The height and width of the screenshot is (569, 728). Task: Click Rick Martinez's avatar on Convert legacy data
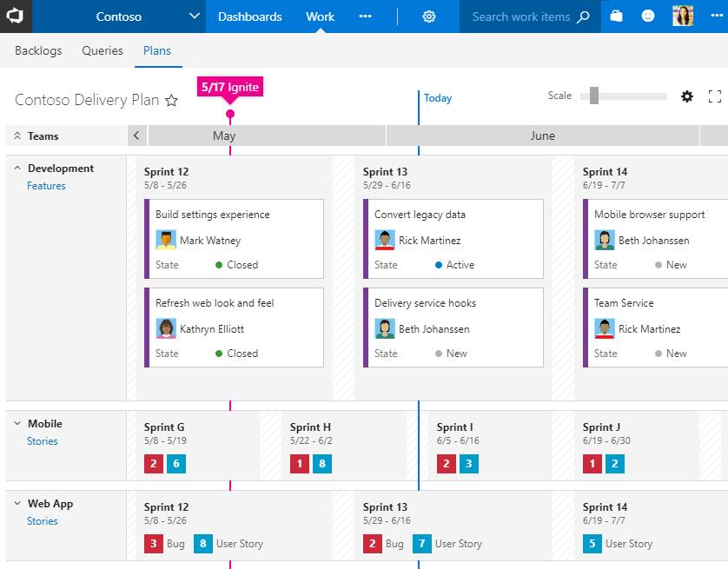pos(385,240)
